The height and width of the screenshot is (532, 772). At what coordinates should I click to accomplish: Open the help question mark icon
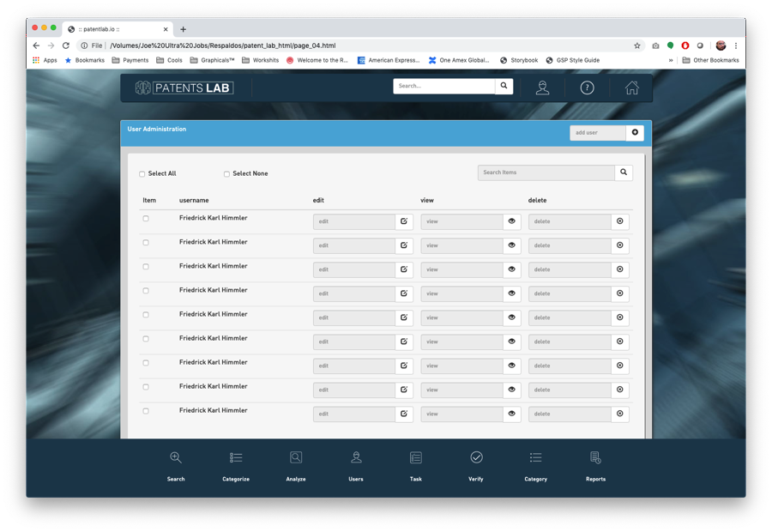(587, 88)
